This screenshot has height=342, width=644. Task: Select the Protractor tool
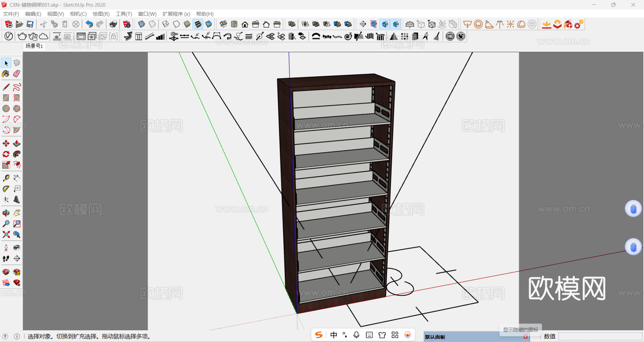pyautogui.click(x=6, y=189)
